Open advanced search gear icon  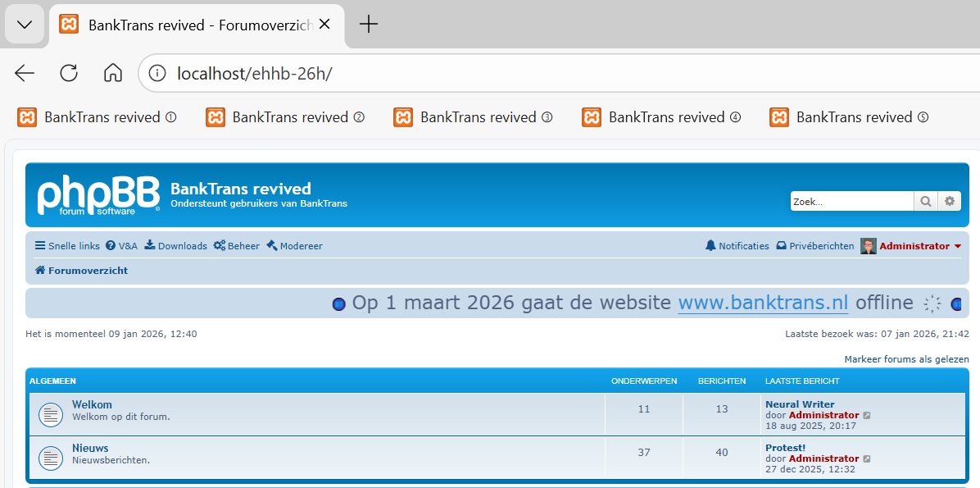click(x=950, y=201)
